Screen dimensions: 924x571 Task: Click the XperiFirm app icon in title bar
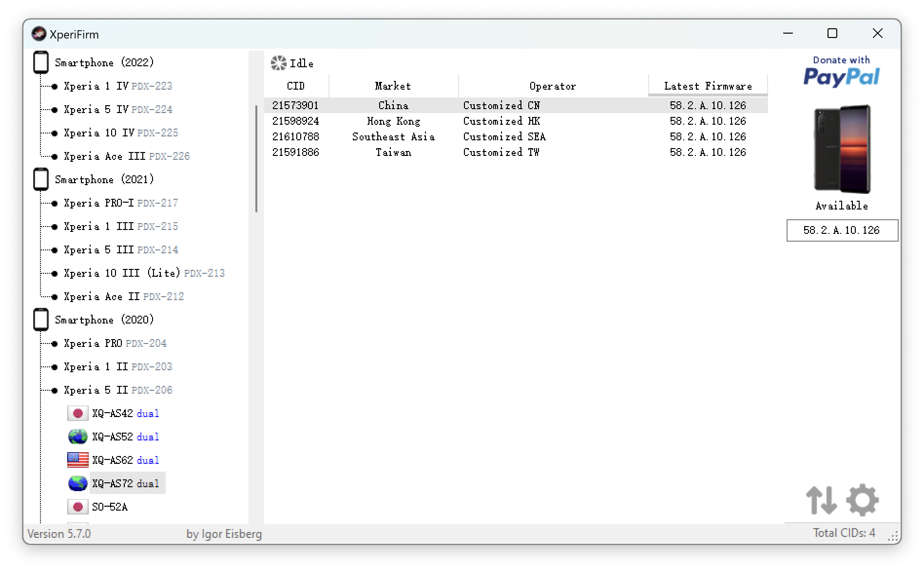(x=38, y=34)
